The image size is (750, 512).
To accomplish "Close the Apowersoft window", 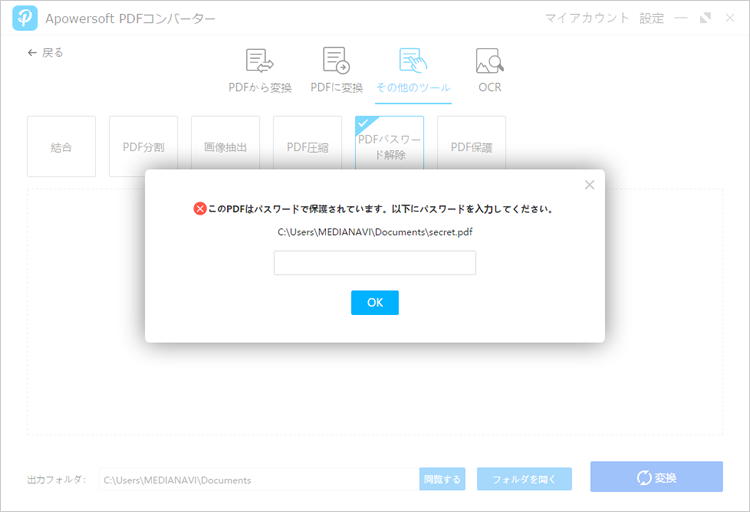I will (x=729, y=18).
